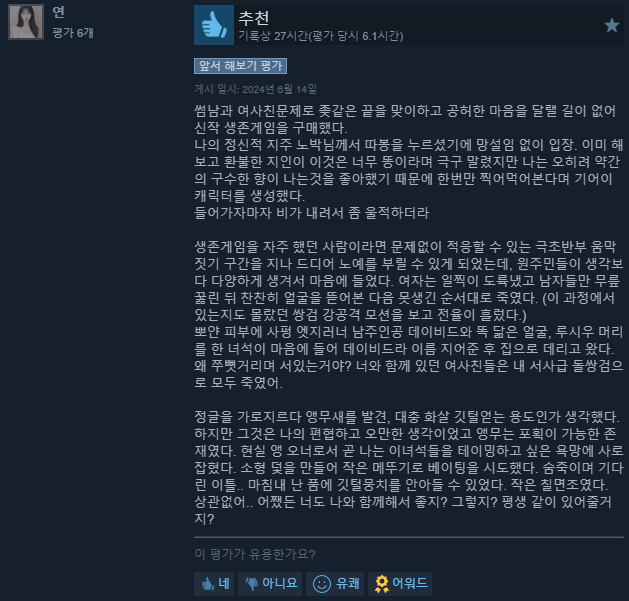Click the 앞서 해보기 평가 badge
This screenshot has width=629, height=601.
(x=240, y=66)
